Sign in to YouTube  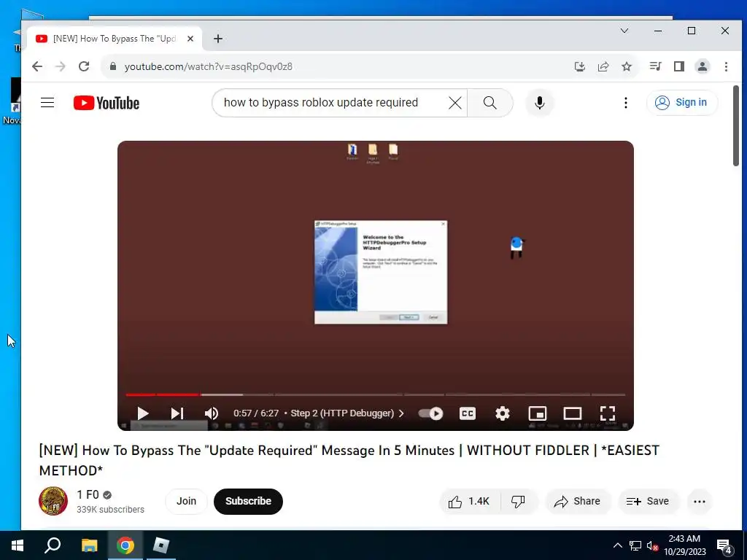coord(681,102)
